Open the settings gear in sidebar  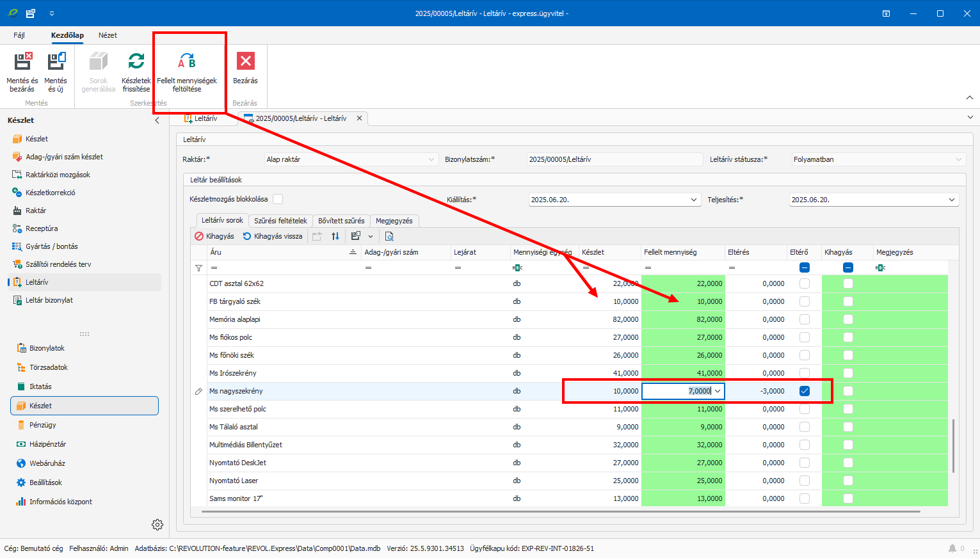(157, 525)
